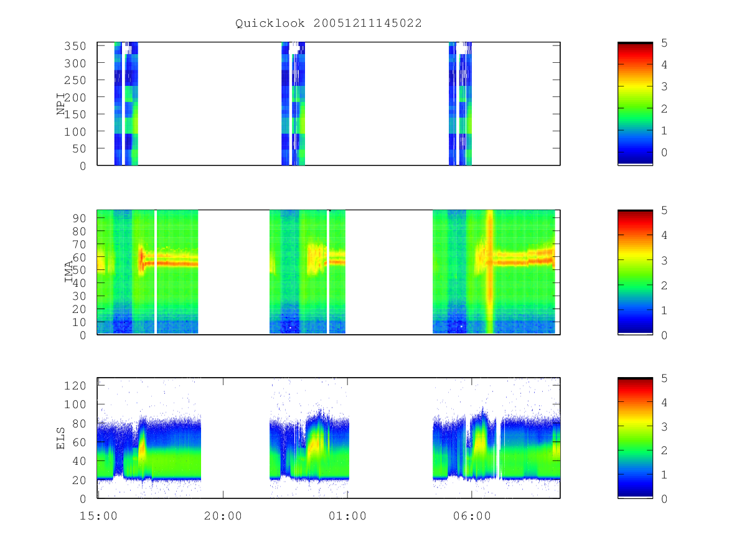Click the middle ELS data segment near 01:00
The height and width of the screenshot is (560, 747).
click(309, 438)
